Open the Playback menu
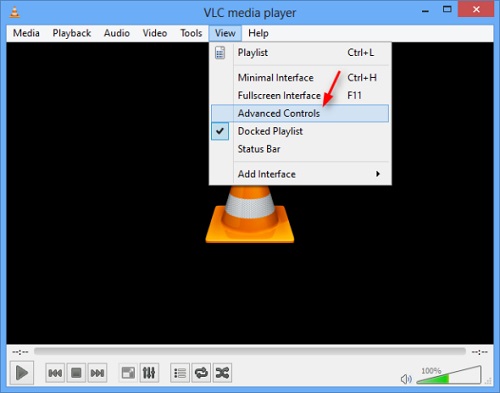The image size is (500, 393). click(x=72, y=33)
